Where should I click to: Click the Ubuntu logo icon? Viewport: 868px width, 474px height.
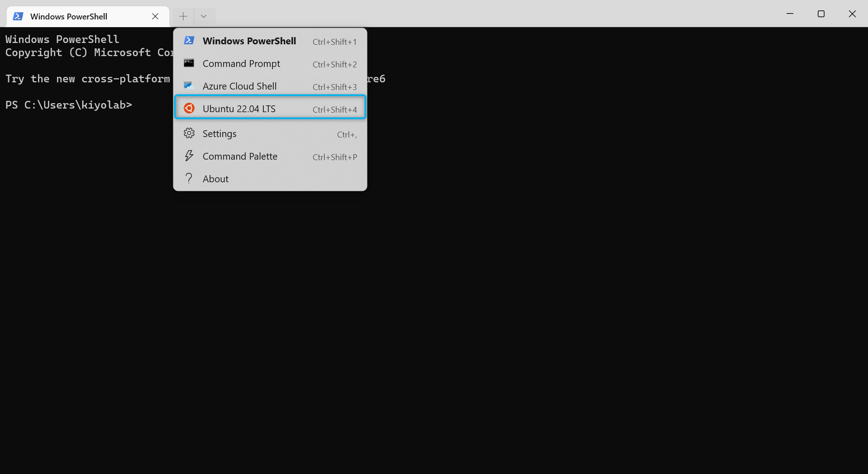pos(189,109)
